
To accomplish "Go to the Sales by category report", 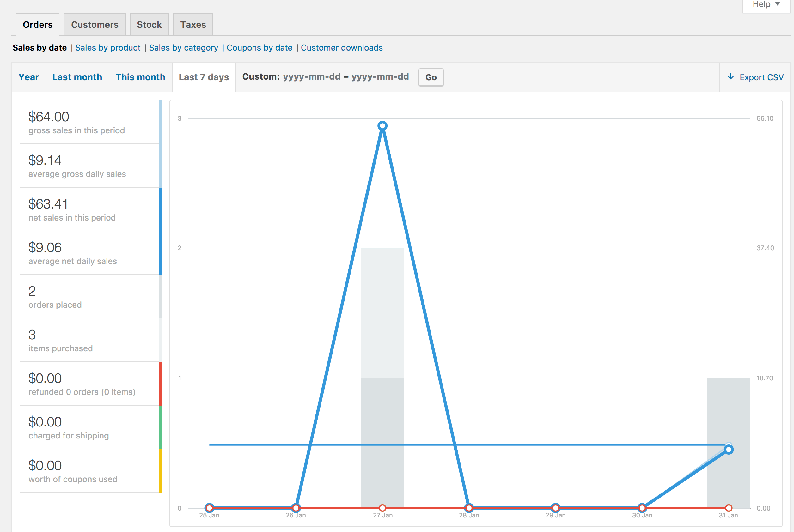I will tap(183, 48).
